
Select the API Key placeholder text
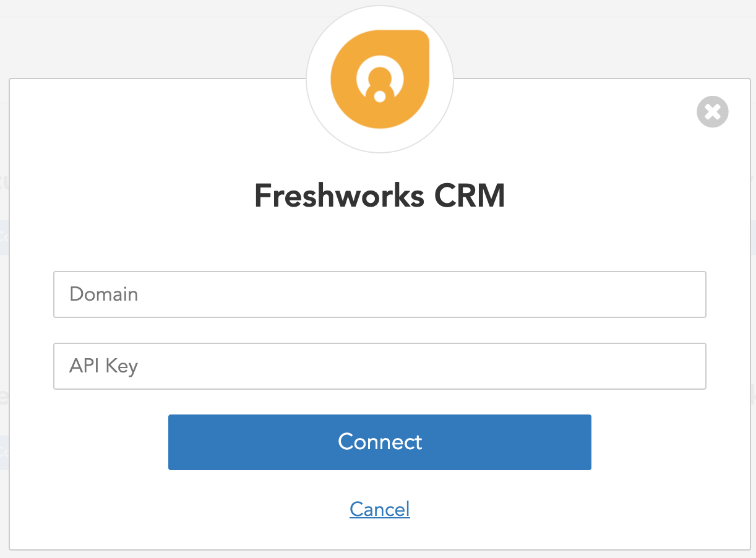click(104, 366)
